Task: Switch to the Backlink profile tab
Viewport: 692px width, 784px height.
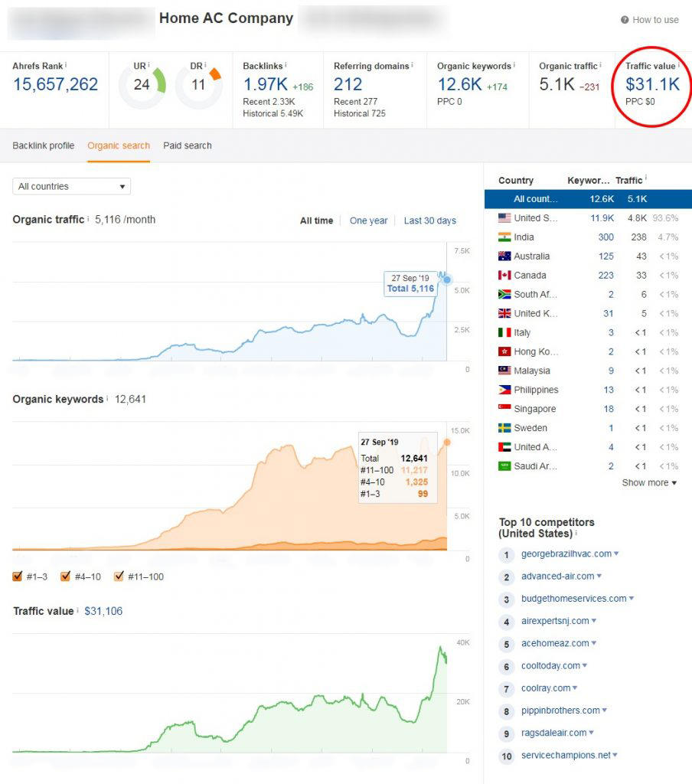Action: (44, 145)
